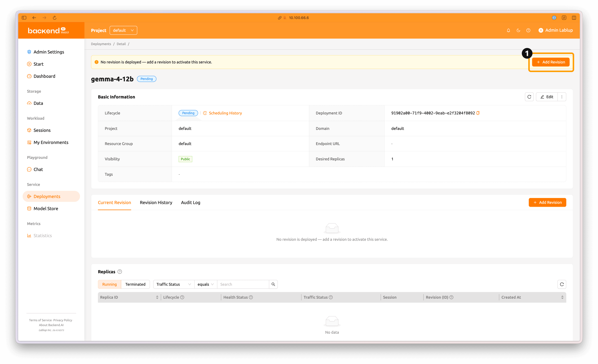The height and width of the screenshot is (364, 598).
Task: Open browser reader extension icon
Action: 564,18
